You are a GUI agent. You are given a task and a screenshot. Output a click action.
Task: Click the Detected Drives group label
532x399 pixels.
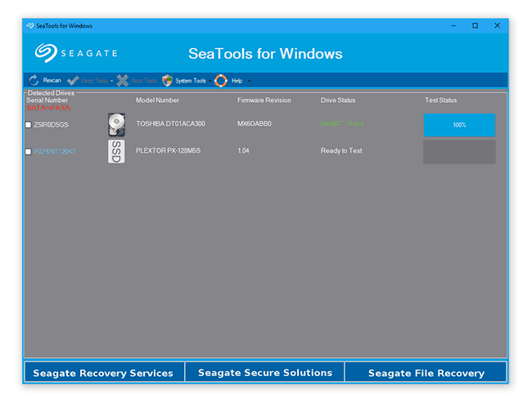pyautogui.click(x=51, y=93)
